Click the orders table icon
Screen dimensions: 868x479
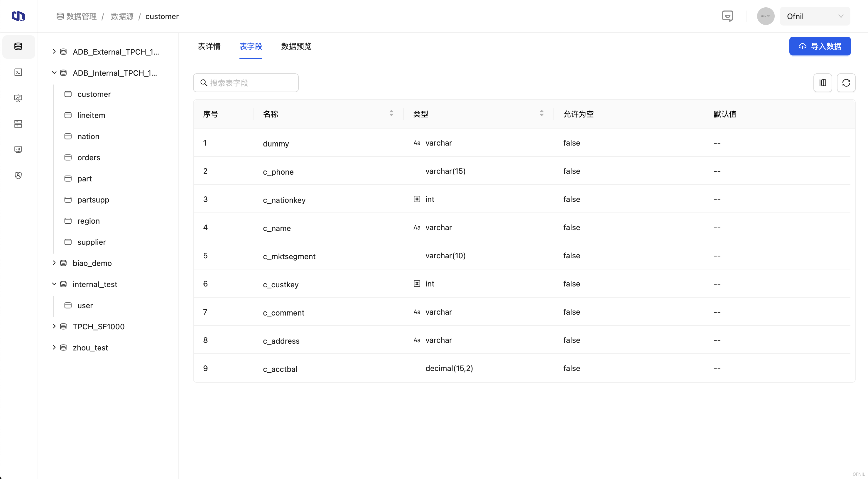pyautogui.click(x=68, y=157)
